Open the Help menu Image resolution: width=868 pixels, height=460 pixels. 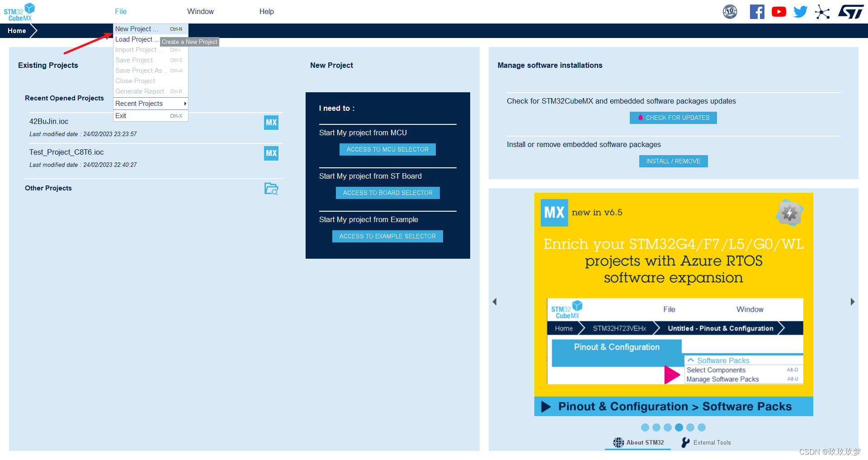tap(267, 12)
